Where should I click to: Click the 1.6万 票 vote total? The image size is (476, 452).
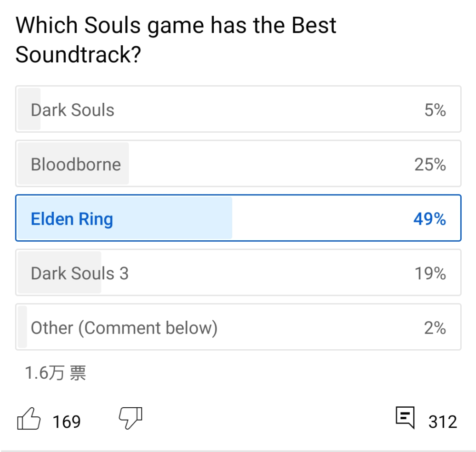coord(56,373)
